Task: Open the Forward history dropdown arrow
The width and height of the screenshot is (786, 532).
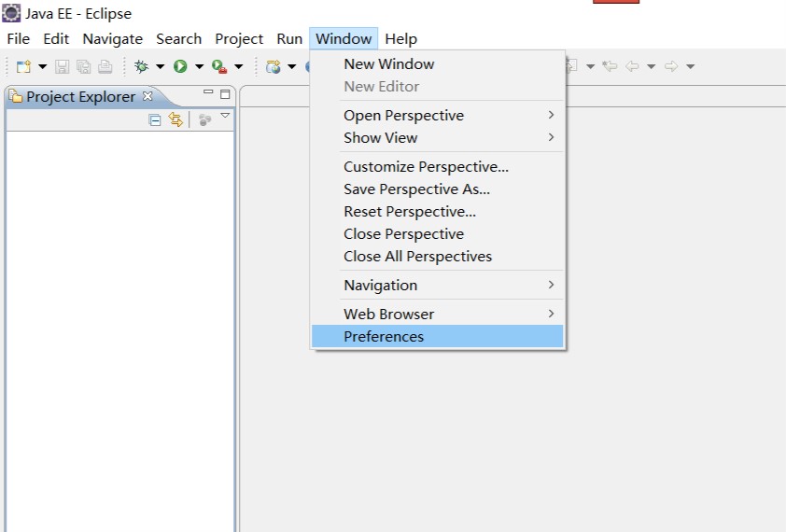Action: [690, 66]
